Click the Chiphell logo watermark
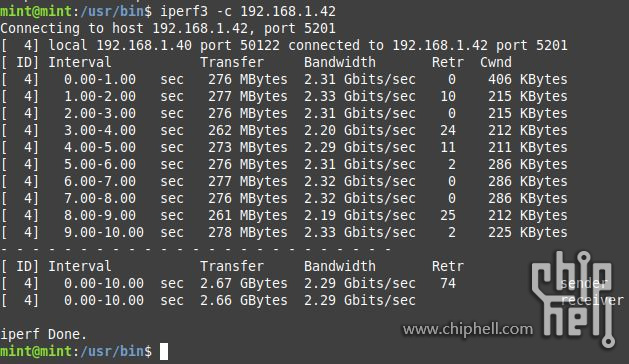The width and height of the screenshot is (629, 364). pyautogui.click(x=573, y=299)
